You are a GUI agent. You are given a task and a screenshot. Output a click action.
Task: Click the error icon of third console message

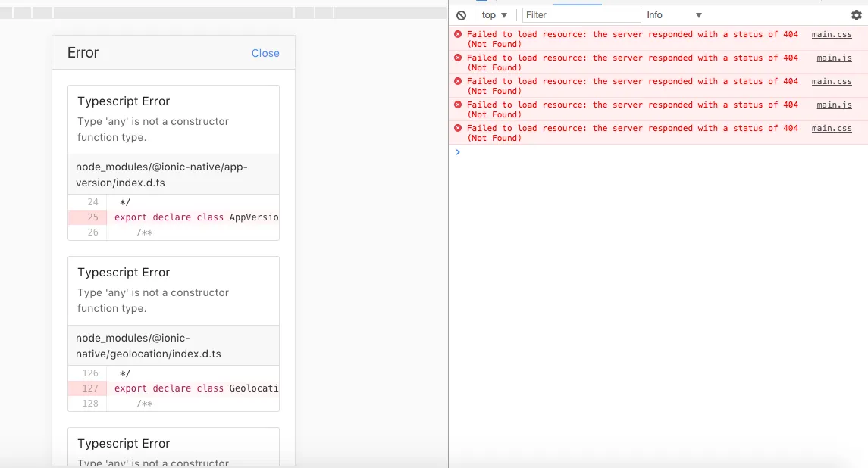(x=458, y=81)
